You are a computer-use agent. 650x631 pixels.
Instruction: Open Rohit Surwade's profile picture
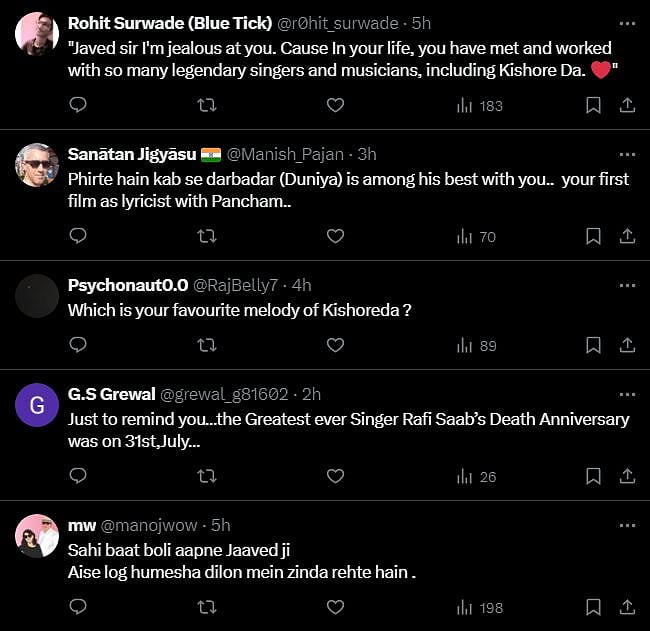click(x=37, y=34)
